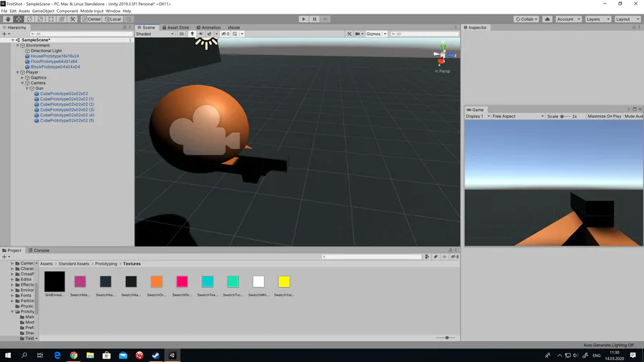Open the File menu
The width and height of the screenshot is (644, 362).
pyautogui.click(x=4, y=11)
